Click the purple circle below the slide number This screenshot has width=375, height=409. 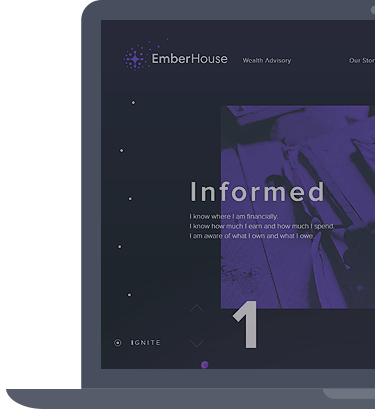click(205, 365)
